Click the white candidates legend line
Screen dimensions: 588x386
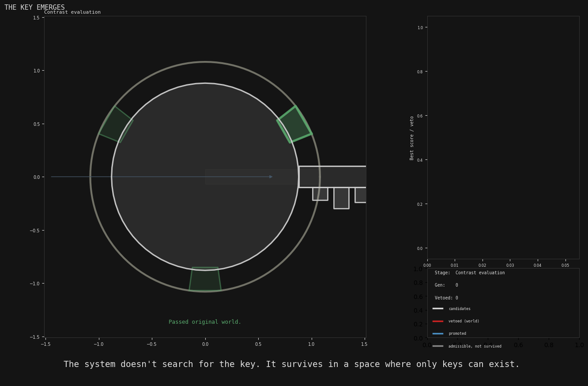point(437,309)
